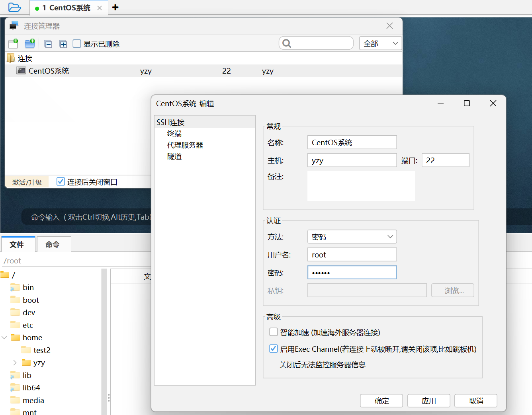This screenshot has height=415, width=532.
Task: Open the 方法 authentication dropdown
Action: (352, 236)
